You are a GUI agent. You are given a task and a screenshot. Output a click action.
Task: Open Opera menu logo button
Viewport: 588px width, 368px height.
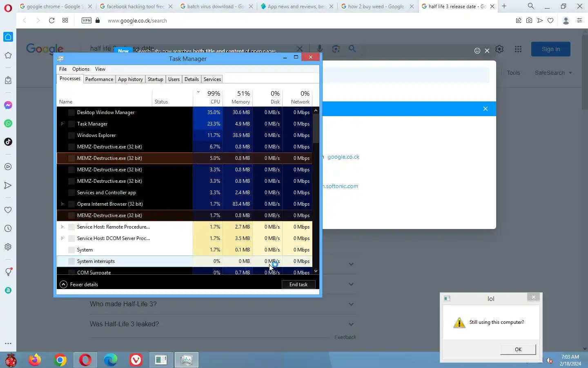(x=8, y=8)
